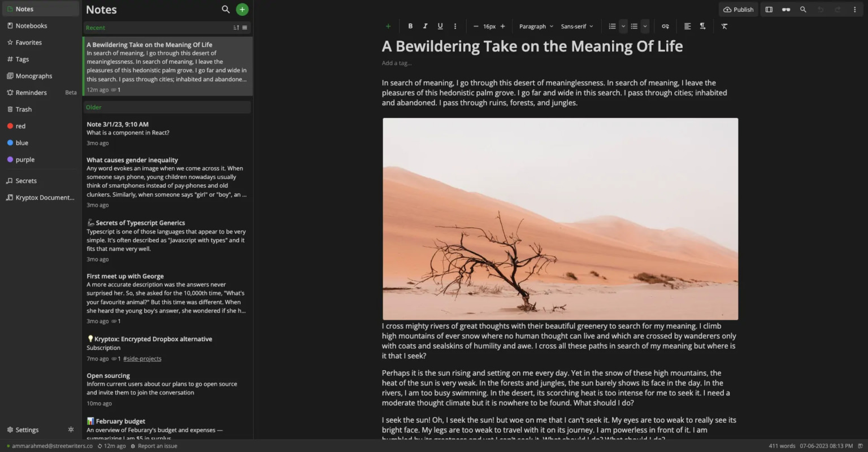The width and height of the screenshot is (868, 452).
Task: Insert a link using the link icon
Action: tap(665, 26)
